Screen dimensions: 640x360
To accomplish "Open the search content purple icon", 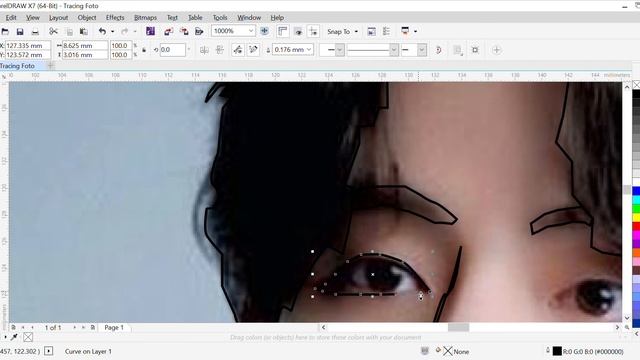I will click(x=150, y=31).
